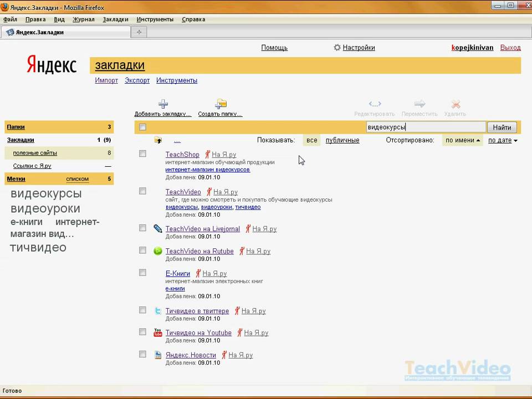Switch tags view with списком link
The height and width of the screenshot is (399, 532).
pos(78,179)
